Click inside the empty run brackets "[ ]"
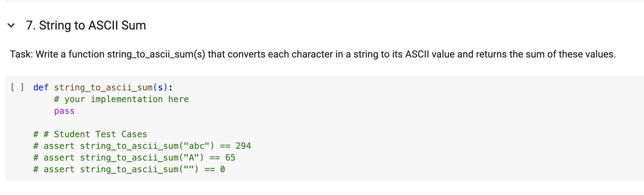The width and height of the screenshot is (644, 195). pos(17,88)
